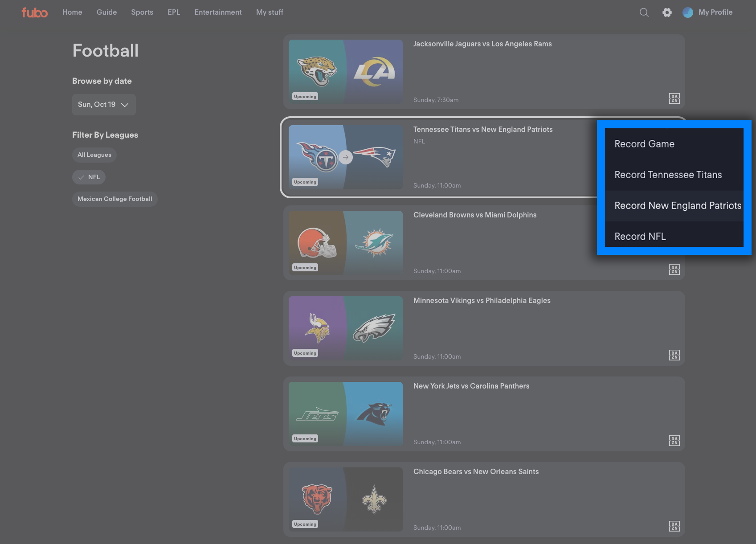756x544 pixels.
Task: Click Upcoming badge on Browns vs Dolphins card
Action: pyautogui.click(x=305, y=267)
